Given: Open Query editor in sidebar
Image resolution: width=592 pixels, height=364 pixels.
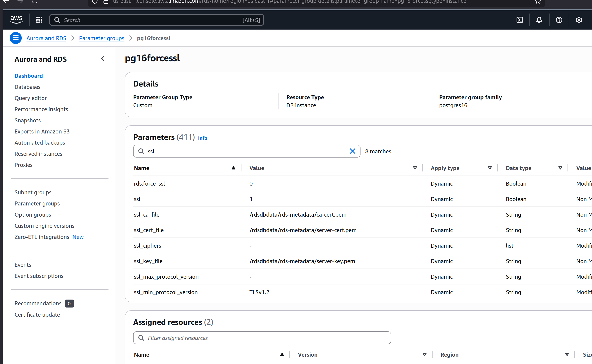Looking at the screenshot, I should coord(31,98).
